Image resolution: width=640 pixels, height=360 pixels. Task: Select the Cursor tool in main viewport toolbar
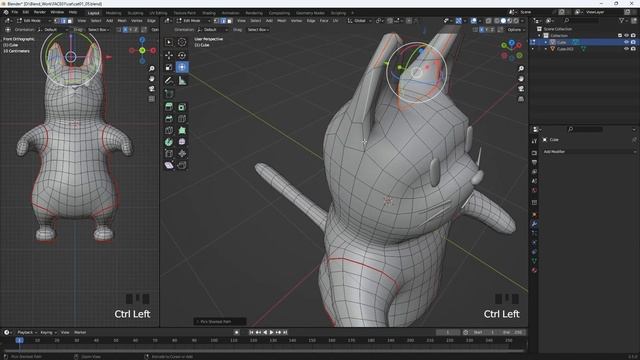(x=182, y=42)
